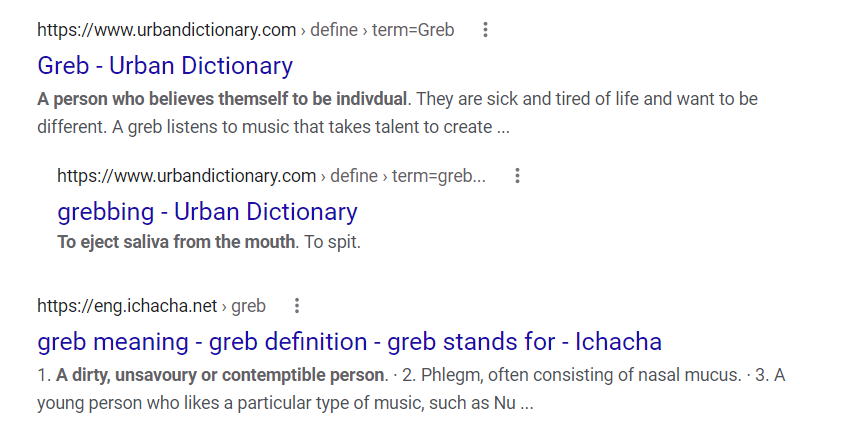Click the first result's urbandictionary.com URL

pos(167,30)
